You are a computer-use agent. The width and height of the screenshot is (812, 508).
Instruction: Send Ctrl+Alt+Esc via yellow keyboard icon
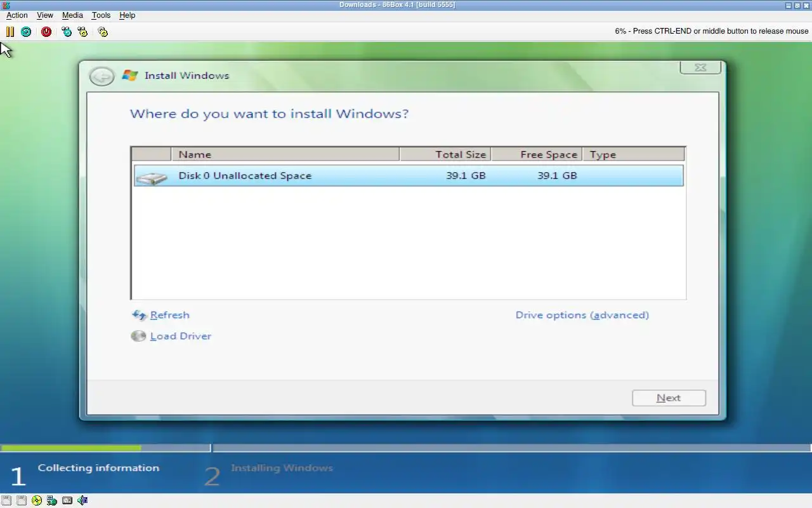click(82, 32)
